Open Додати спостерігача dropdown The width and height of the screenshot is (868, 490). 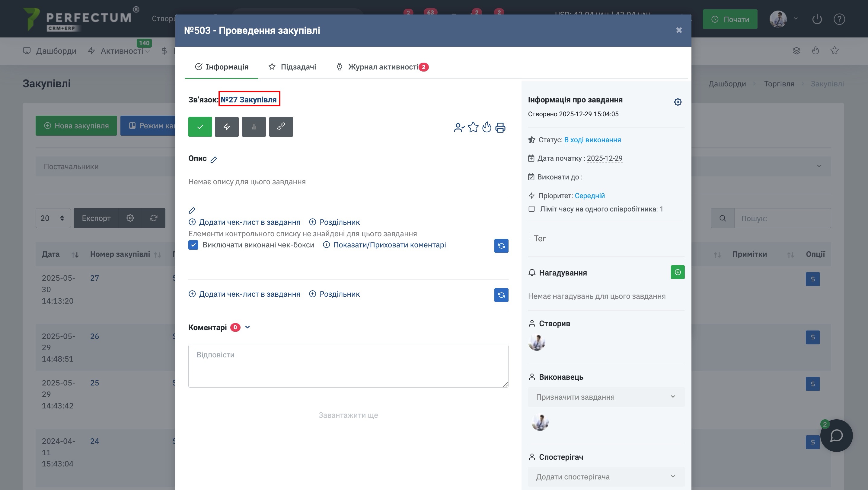pos(606,477)
